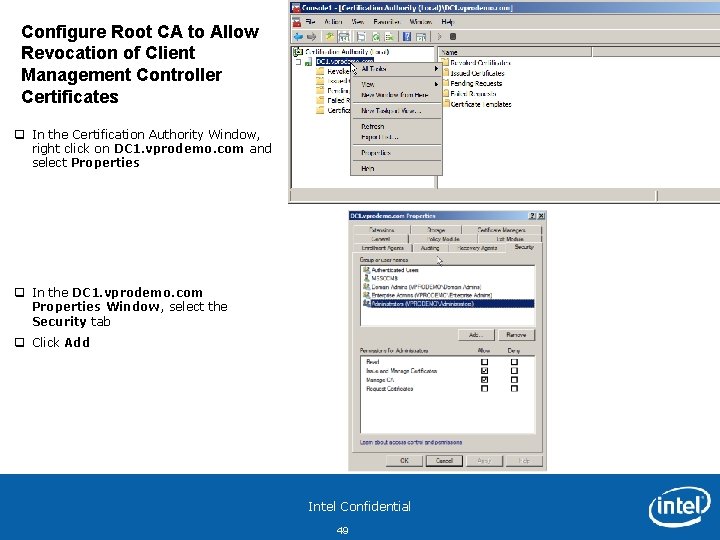Check Deny for Request Certificates
The width and height of the screenshot is (720, 540).
coord(514,388)
